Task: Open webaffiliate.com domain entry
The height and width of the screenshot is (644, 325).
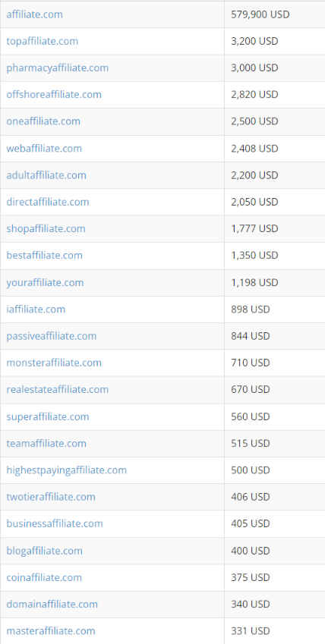Action: click(x=44, y=148)
